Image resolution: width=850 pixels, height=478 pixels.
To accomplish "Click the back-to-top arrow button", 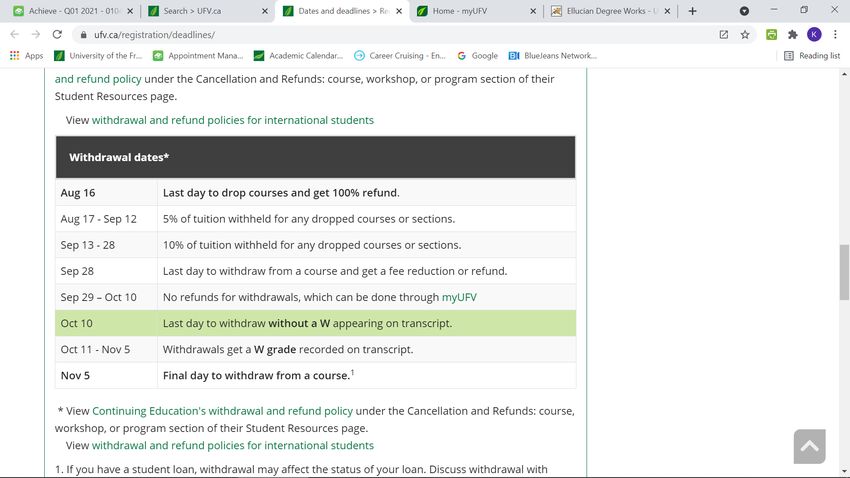I will (809, 447).
